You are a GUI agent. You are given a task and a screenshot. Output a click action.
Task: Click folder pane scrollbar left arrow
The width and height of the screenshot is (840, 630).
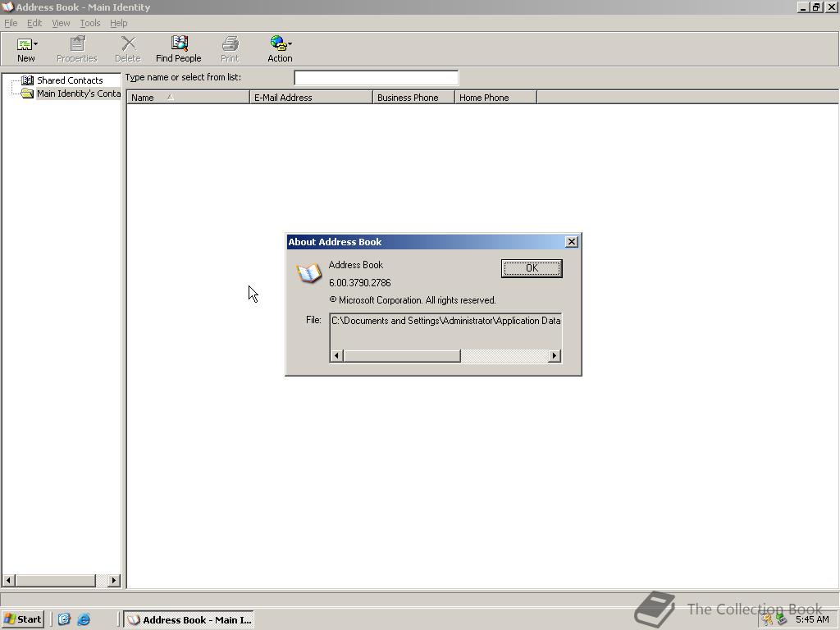(x=8, y=580)
